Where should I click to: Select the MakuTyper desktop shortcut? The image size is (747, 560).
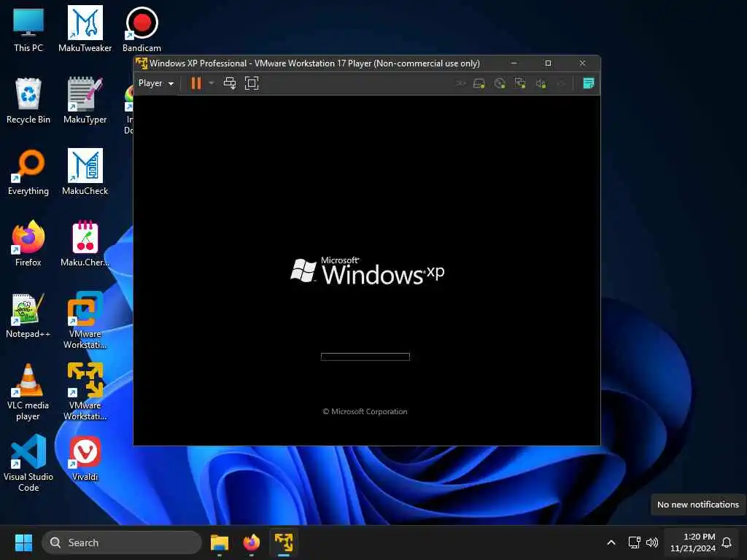(85, 101)
